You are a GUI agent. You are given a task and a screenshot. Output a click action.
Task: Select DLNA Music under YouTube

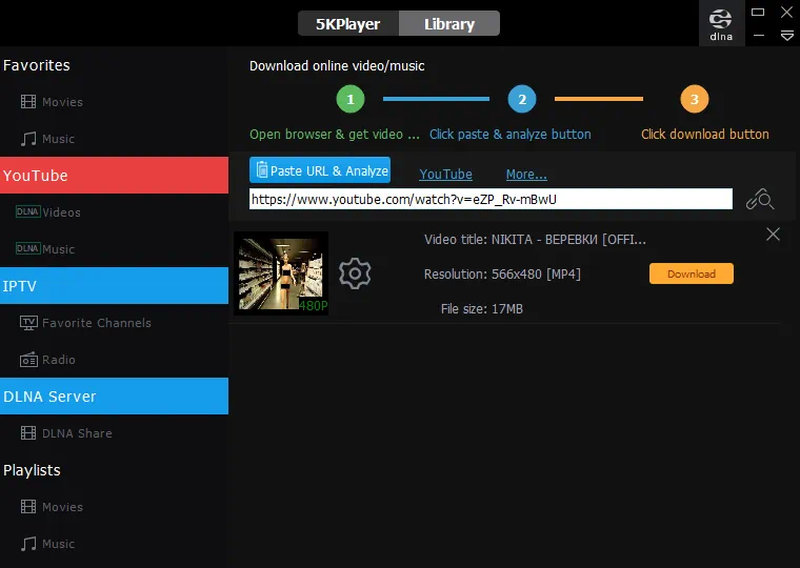(45, 249)
